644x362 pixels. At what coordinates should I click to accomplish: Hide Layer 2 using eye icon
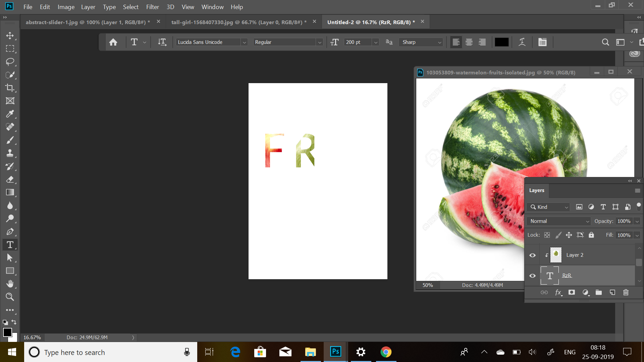click(532, 255)
